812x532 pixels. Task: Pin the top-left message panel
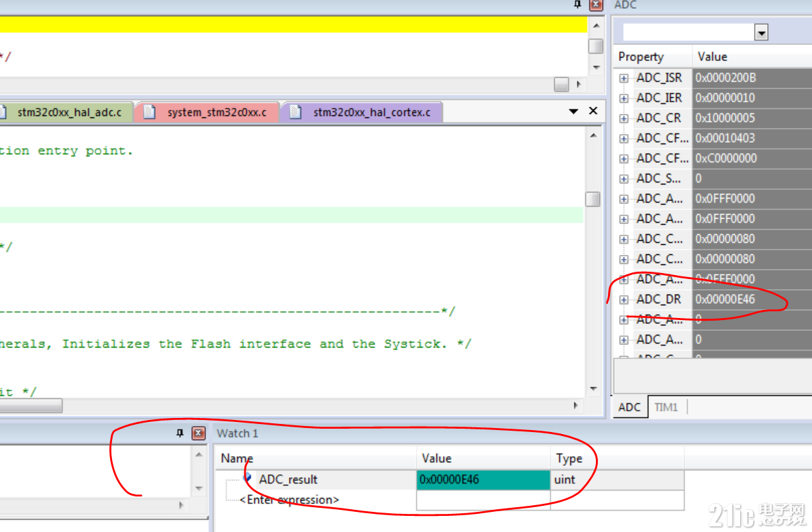[x=578, y=4]
